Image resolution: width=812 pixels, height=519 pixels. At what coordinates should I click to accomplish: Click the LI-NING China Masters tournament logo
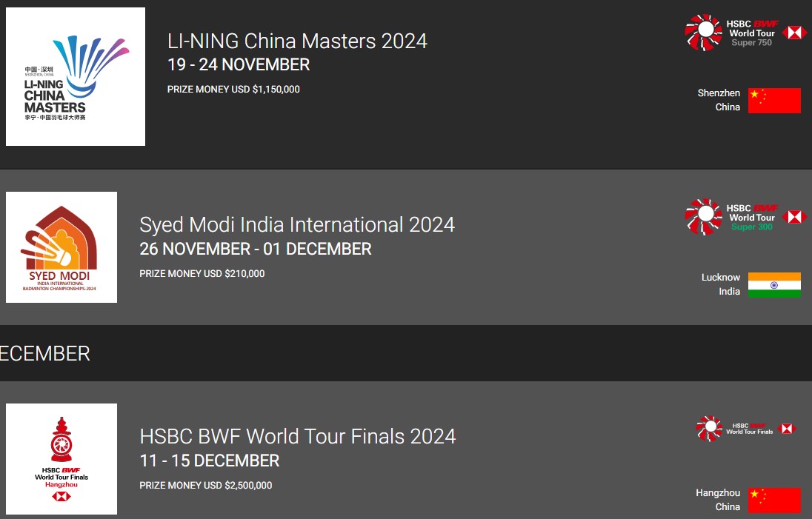coord(75,76)
